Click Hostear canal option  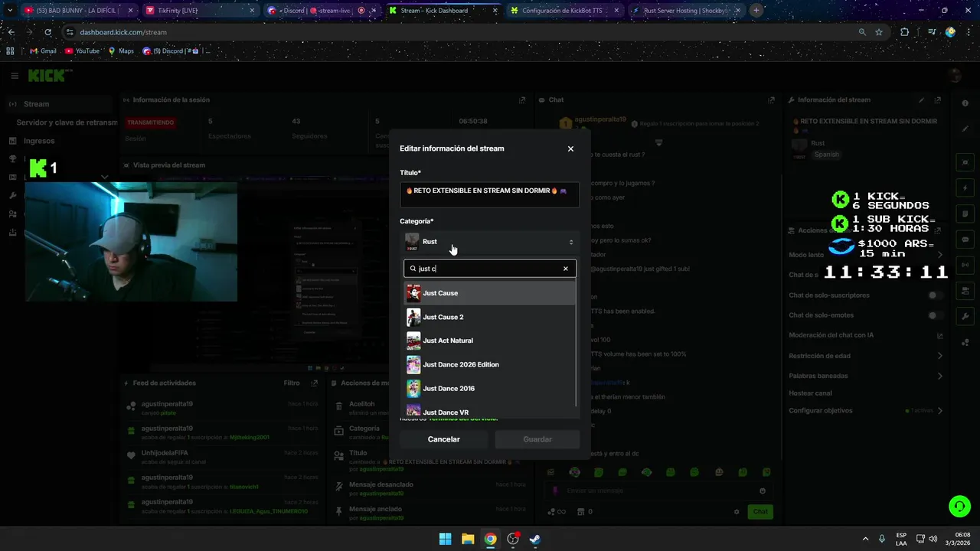tap(810, 393)
